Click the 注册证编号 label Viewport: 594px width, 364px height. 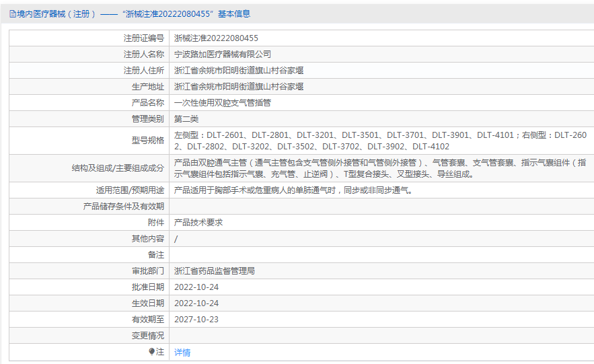(x=143, y=38)
